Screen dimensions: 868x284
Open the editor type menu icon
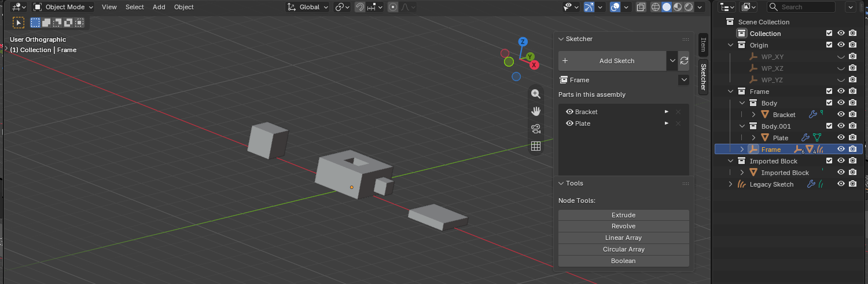coord(19,7)
